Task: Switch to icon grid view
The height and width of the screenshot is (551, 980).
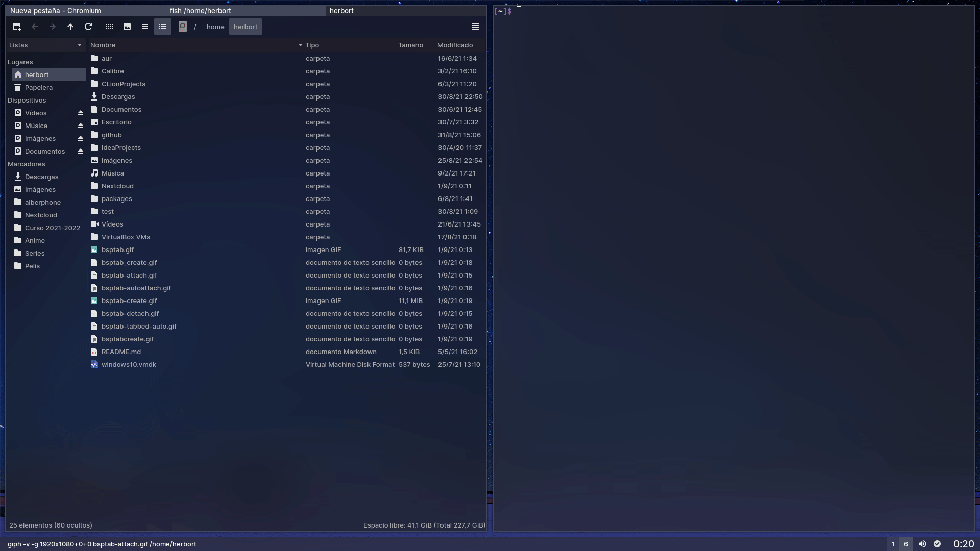Action: [109, 27]
